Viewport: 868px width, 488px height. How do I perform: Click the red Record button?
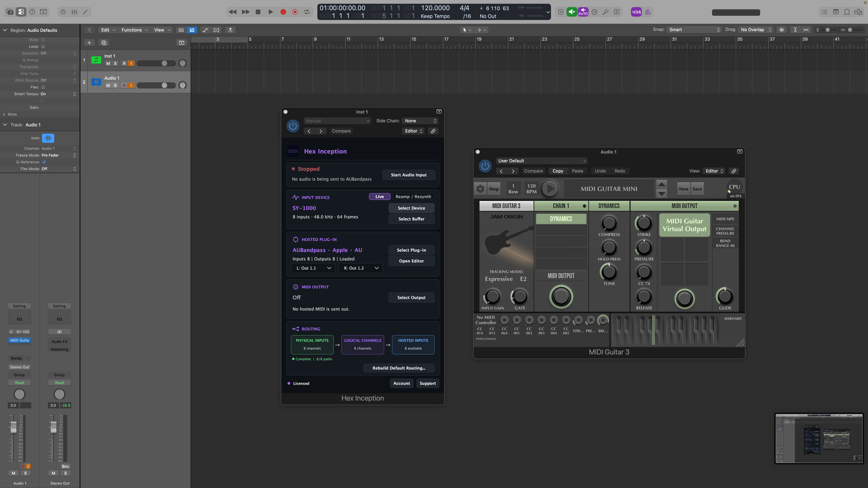283,12
